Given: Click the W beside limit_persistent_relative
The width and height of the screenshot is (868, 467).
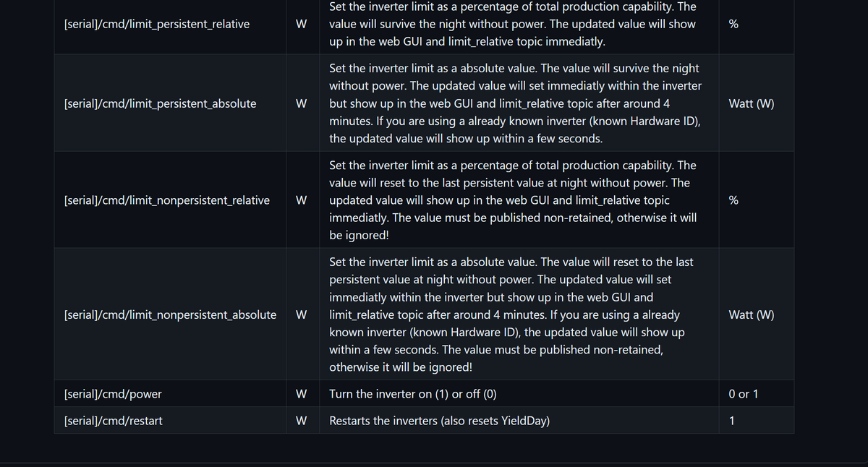Looking at the screenshot, I should coord(302,24).
